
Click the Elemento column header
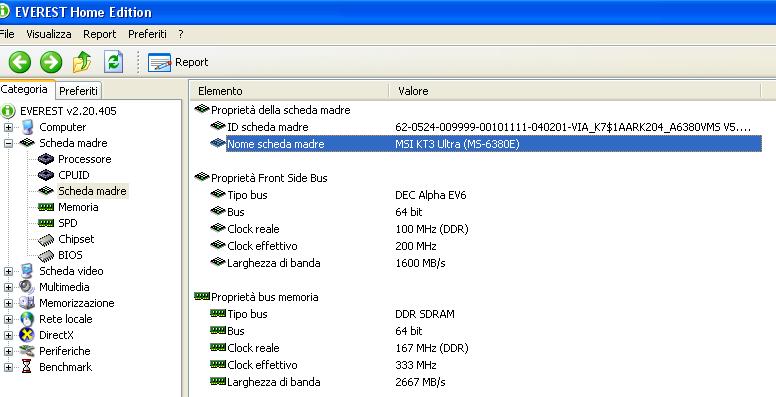(290, 91)
